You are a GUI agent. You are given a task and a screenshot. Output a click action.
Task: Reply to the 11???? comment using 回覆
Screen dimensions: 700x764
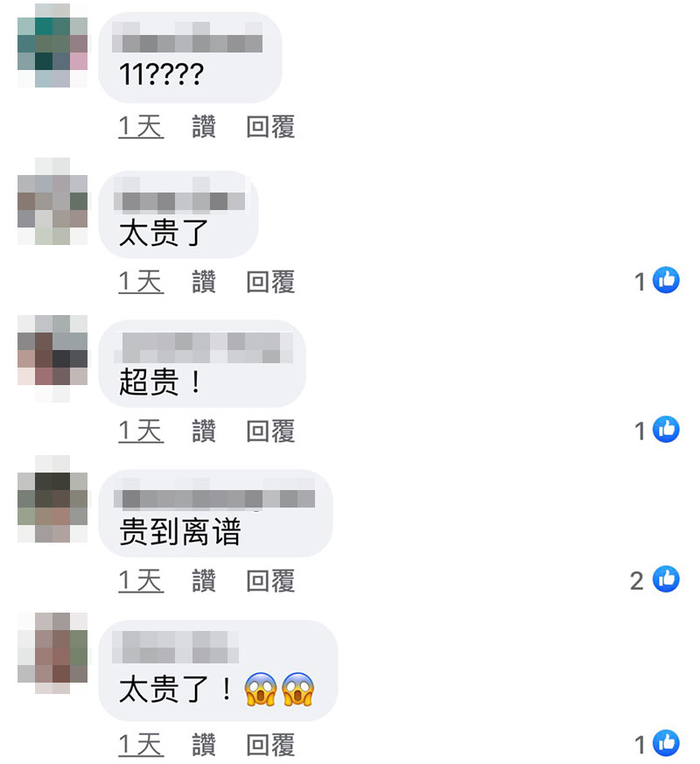[x=270, y=127]
